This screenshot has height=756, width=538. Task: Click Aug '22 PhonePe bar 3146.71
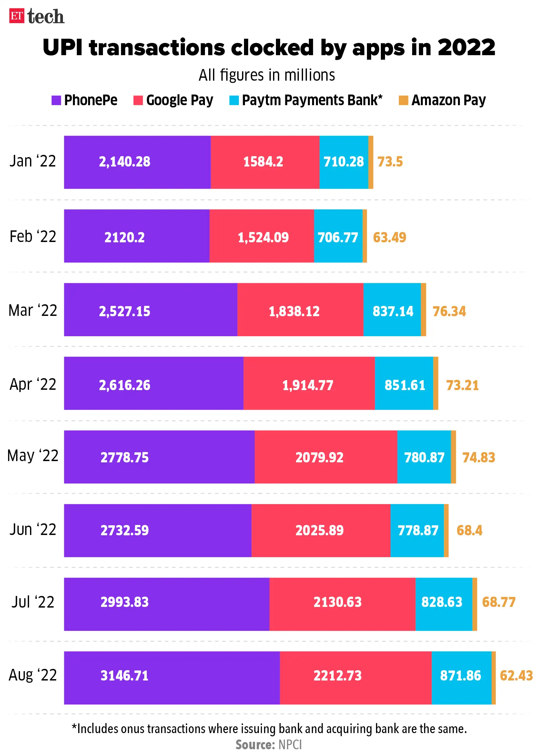[x=172, y=676]
